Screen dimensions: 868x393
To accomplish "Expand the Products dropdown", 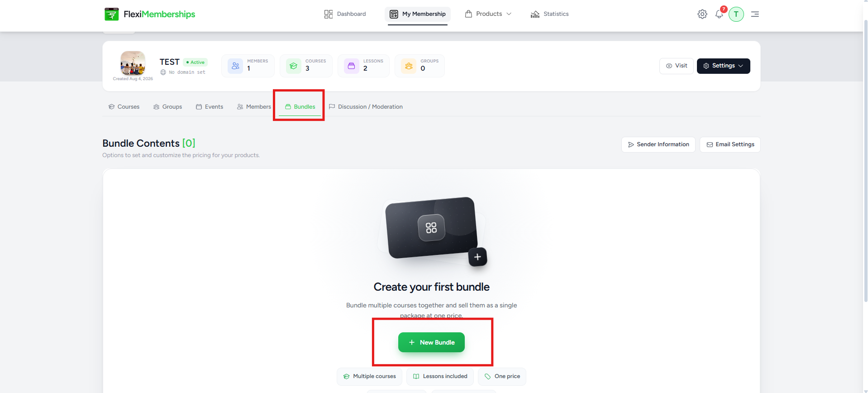I will (x=488, y=14).
